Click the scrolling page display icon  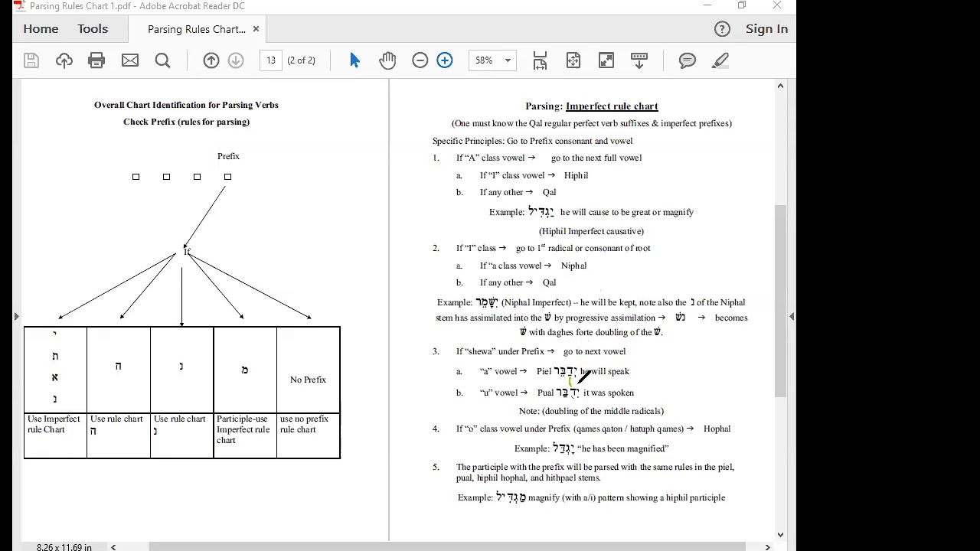point(540,60)
